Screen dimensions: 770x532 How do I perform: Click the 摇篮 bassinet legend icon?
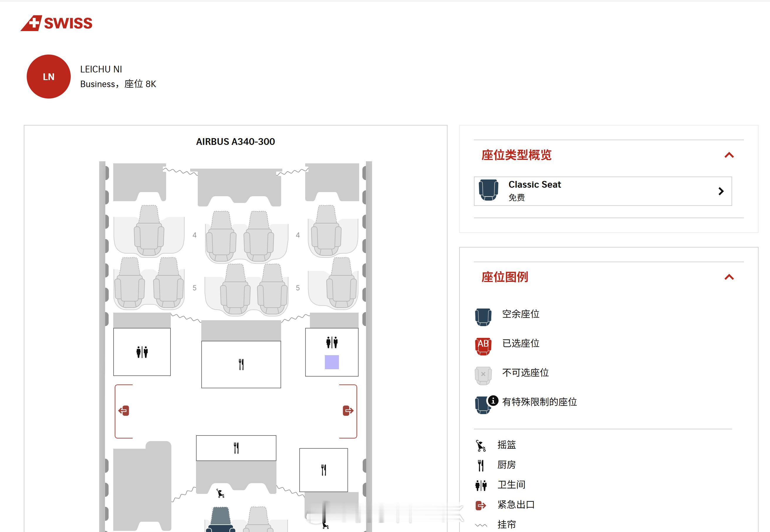click(481, 445)
